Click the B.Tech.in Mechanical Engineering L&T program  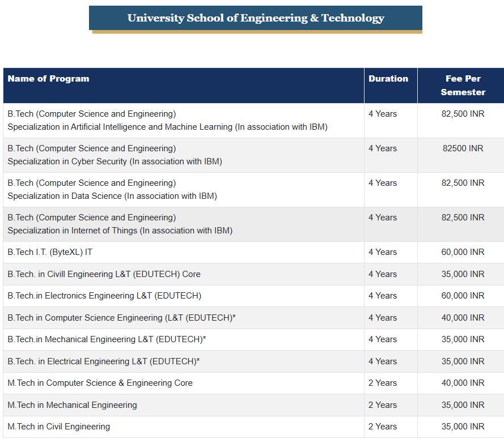pyautogui.click(x=107, y=339)
